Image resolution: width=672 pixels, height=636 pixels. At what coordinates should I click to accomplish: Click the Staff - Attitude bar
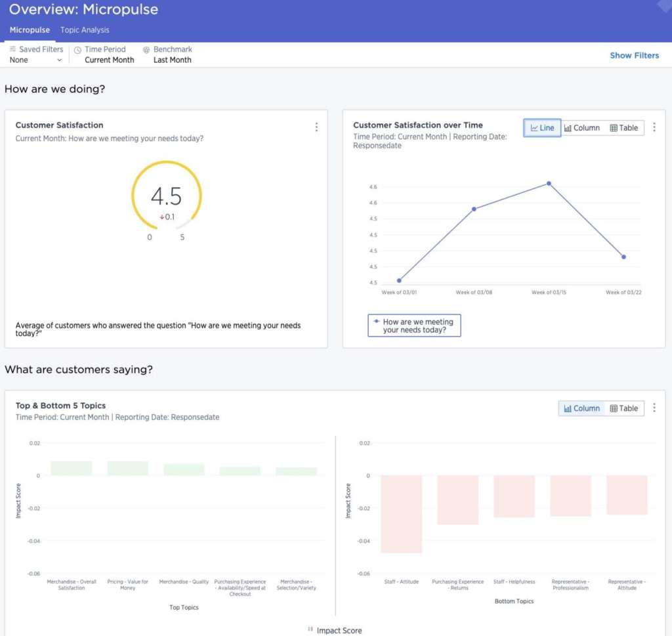[401, 514]
